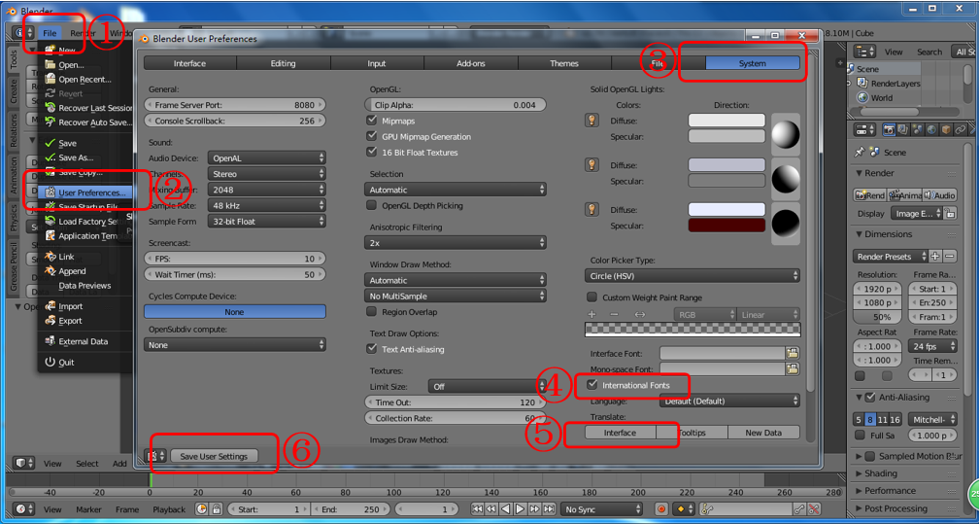Click the Audio render button
Viewport: 980px width, 524px height.
[940, 195]
